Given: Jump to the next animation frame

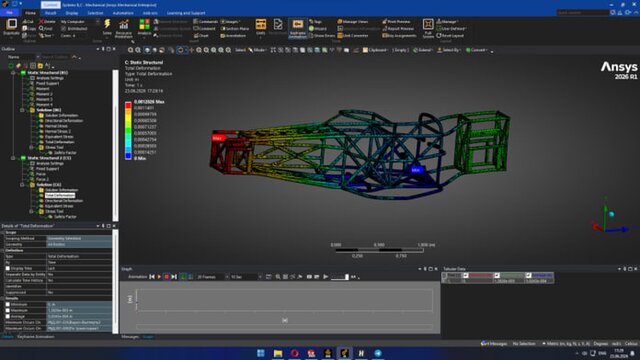Looking at the screenshot, I should click(x=174, y=277).
